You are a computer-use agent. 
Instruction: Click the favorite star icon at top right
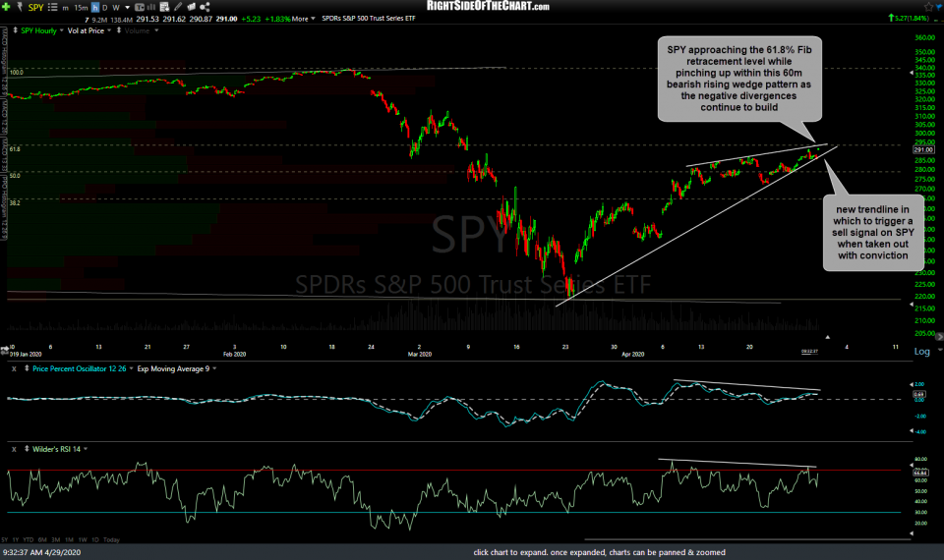(928, 7)
